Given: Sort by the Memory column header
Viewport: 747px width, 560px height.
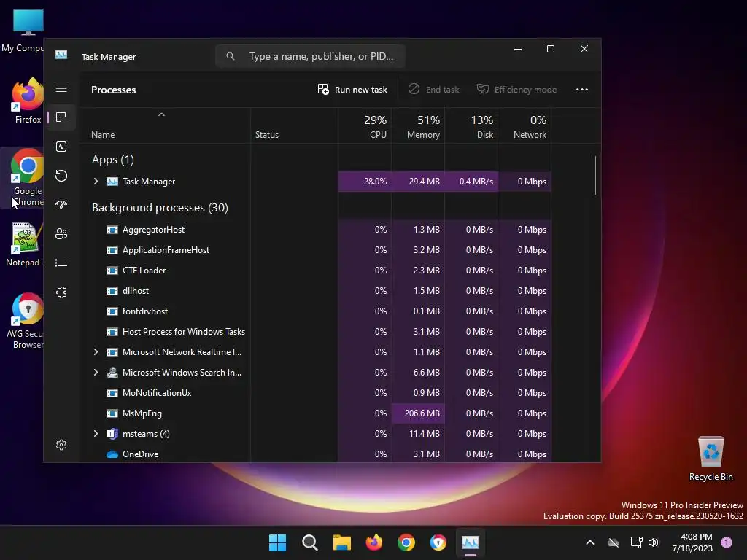Looking at the screenshot, I should click(x=418, y=127).
